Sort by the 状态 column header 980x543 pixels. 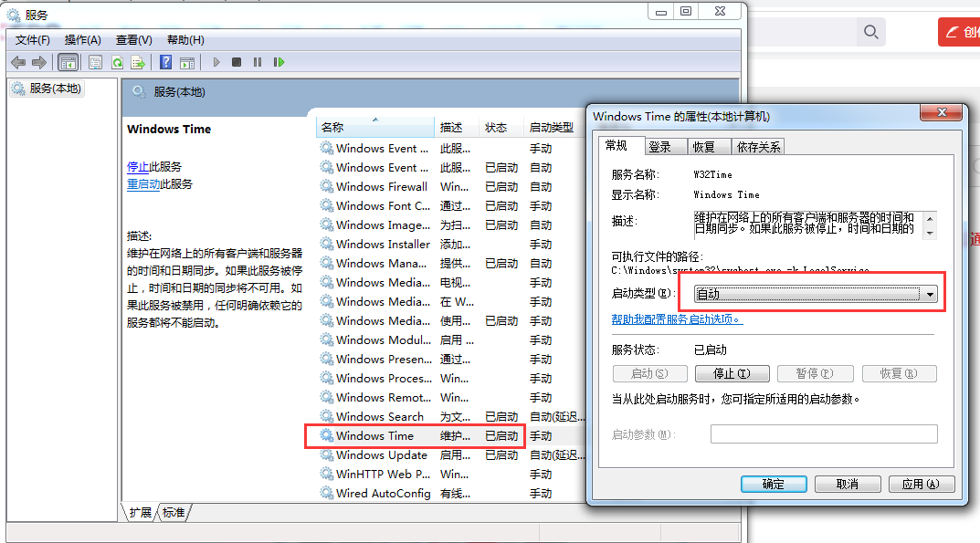coord(501,127)
